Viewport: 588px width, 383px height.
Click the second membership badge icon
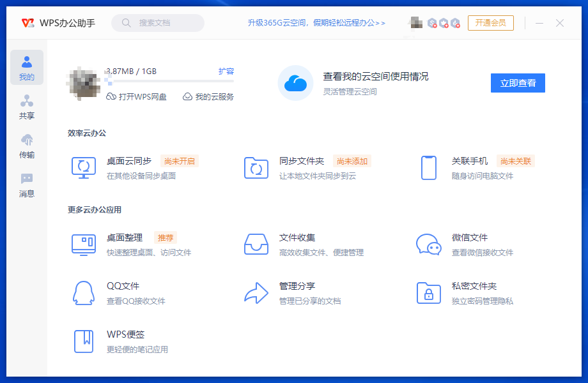coord(444,23)
